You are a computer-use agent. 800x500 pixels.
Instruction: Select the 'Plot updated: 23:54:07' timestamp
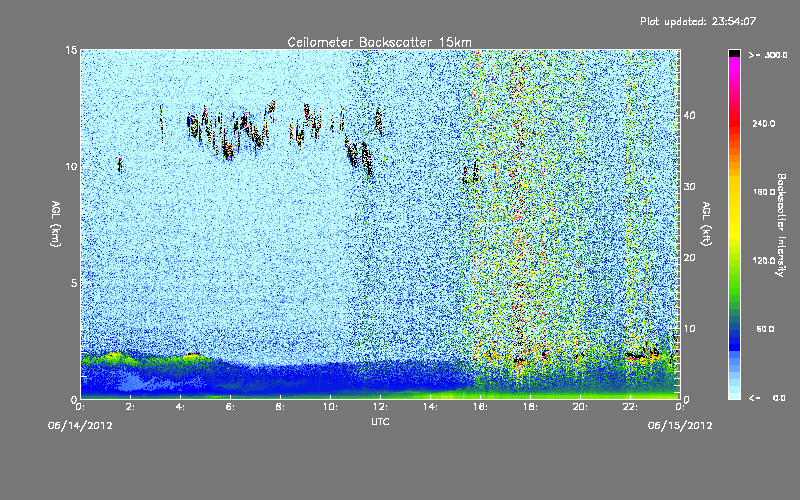(698, 21)
